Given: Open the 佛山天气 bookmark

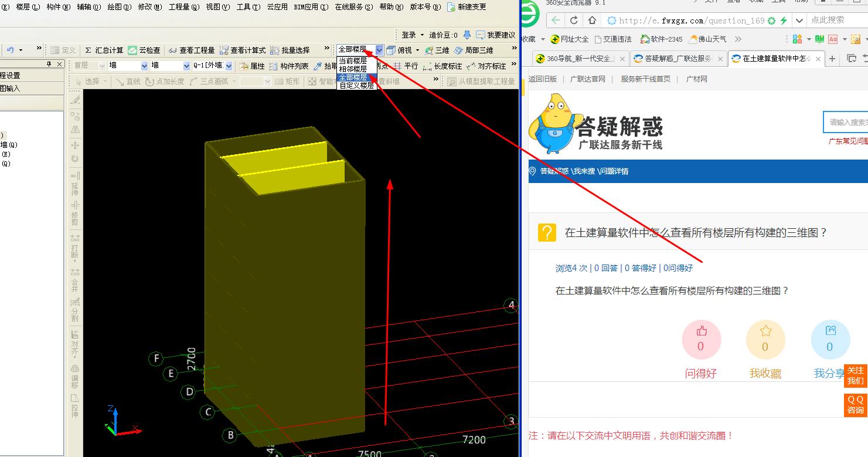Looking at the screenshot, I should coord(707,39).
